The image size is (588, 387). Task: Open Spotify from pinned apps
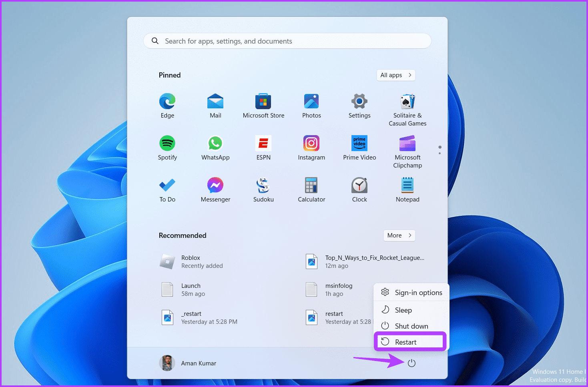pyautogui.click(x=167, y=148)
